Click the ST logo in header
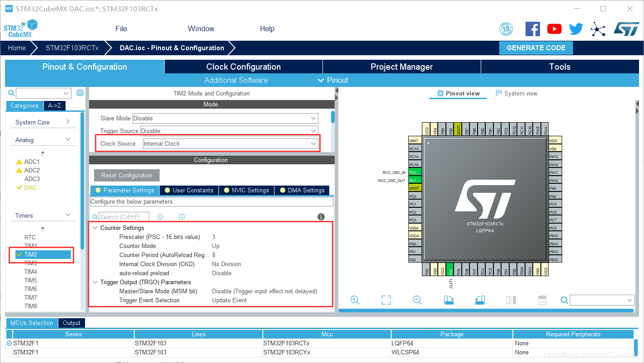 pyautogui.click(x=626, y=29)
